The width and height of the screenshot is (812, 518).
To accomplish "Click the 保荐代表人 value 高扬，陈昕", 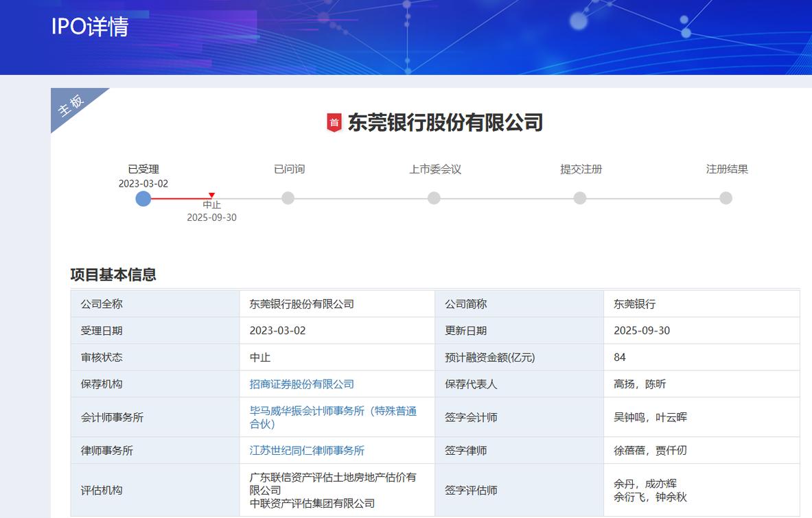I will (638, 384).
